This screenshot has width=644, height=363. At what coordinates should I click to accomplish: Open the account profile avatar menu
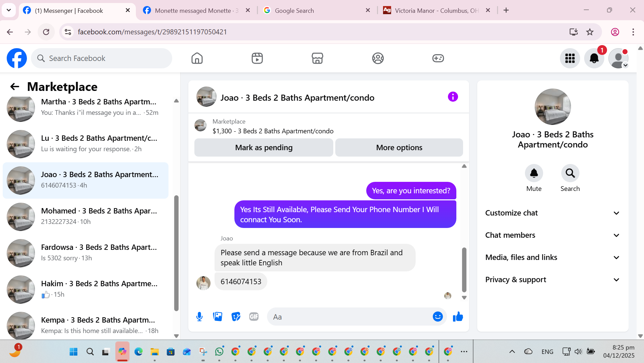618,58
